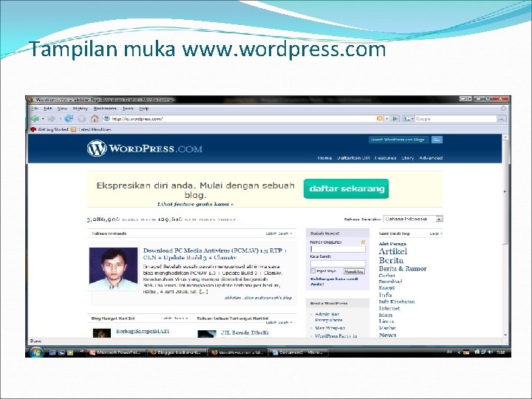Open the search engine chooser dropdown arrow
This screenshot has height=399, width=532.
pos(412,119)
